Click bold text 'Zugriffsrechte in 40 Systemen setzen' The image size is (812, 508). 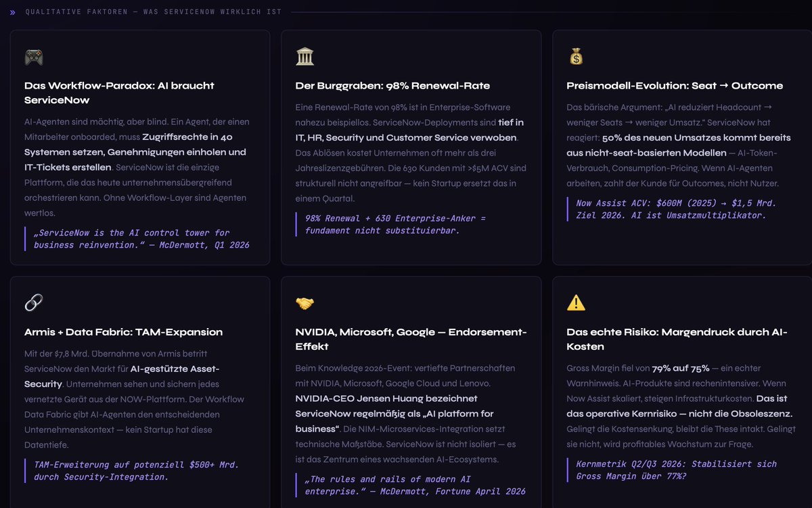(129, 144)
